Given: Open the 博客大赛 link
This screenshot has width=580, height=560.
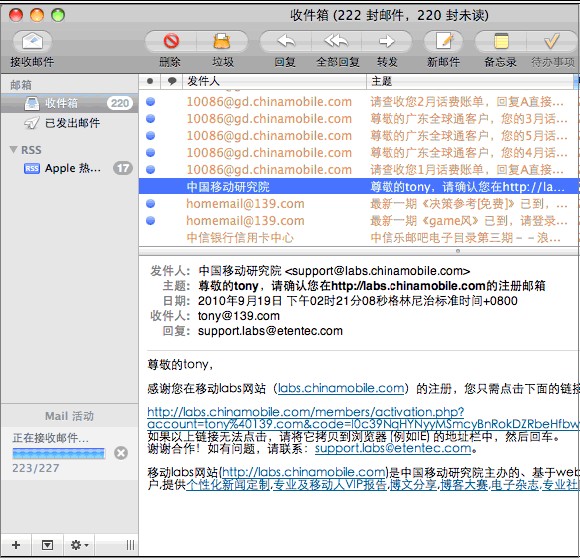Looking at the screenshot, I should 464,484.
